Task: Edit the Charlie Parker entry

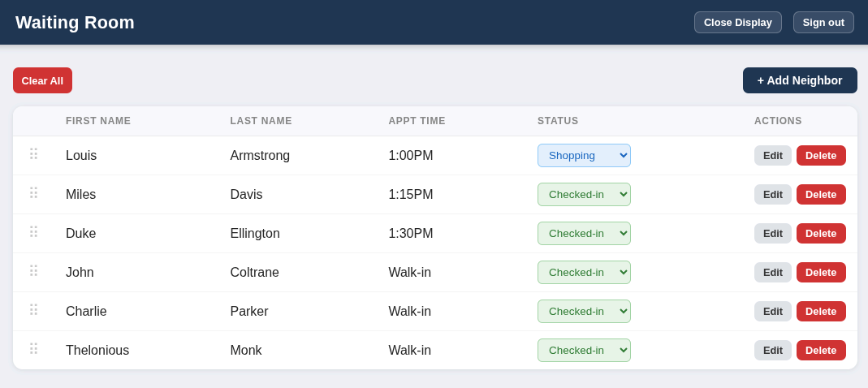Action: (773, 311)
